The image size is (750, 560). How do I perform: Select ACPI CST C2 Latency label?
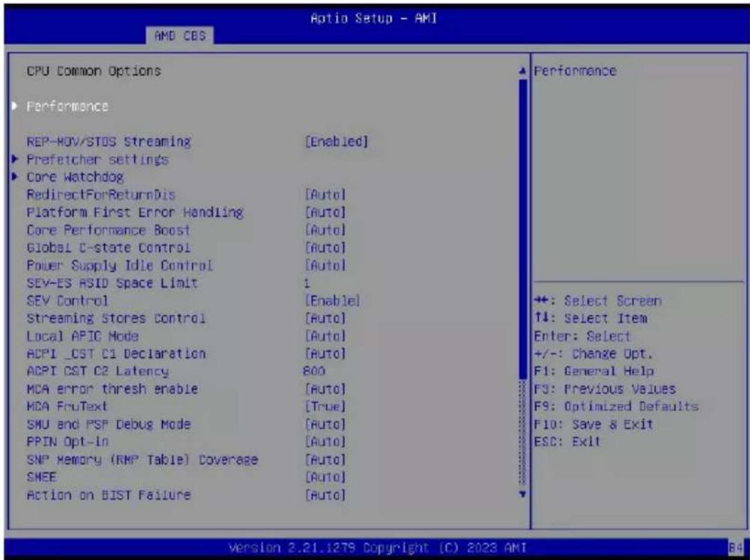[x=97, y=371]
